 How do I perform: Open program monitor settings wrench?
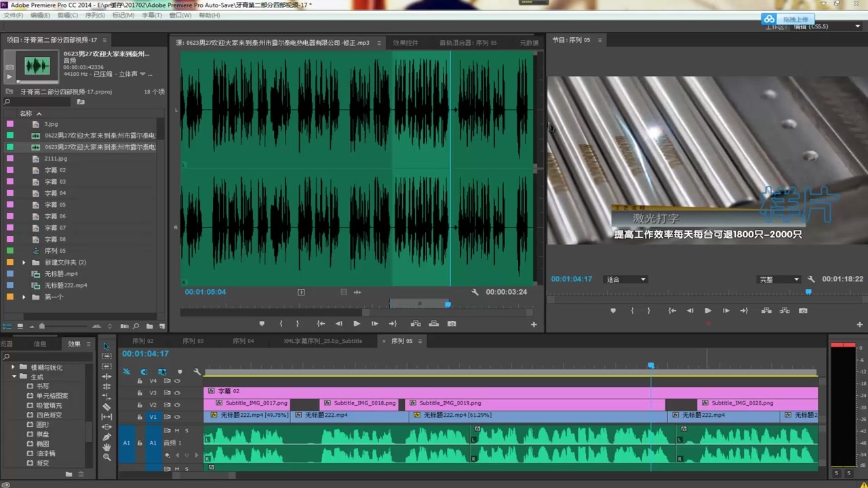point(811,279)
